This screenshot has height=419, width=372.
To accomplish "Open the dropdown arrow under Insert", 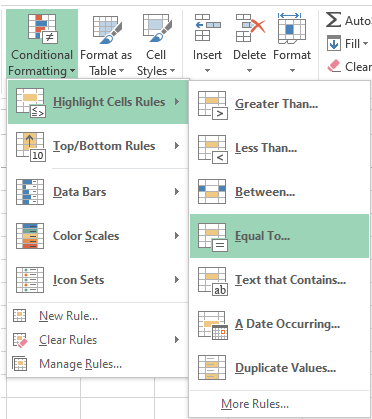I will (207, 70).
